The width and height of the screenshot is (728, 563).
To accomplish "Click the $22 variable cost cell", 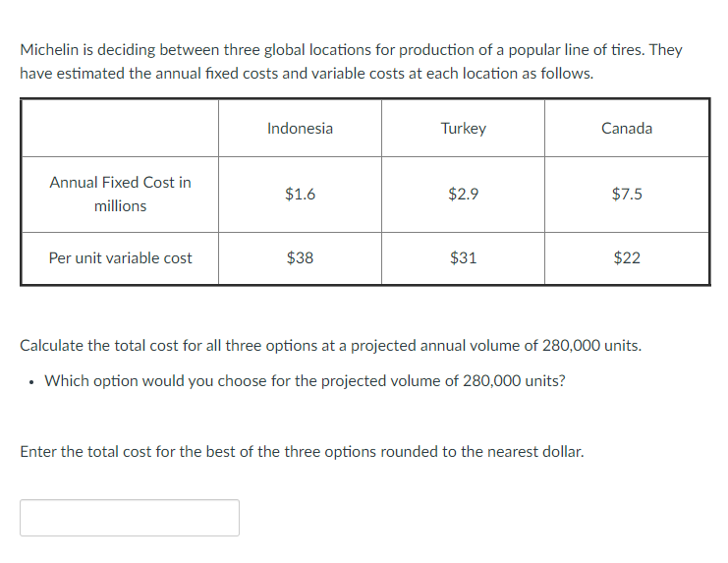I will [627, 258].
